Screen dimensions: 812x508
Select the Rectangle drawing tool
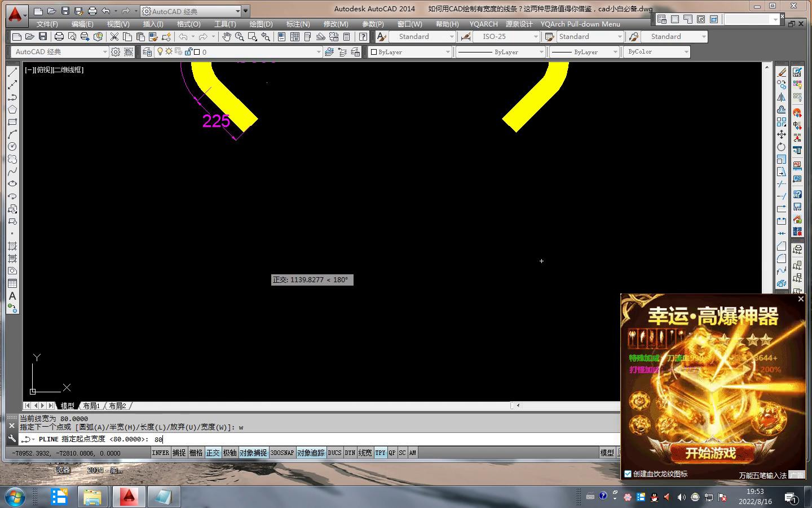pos(12,122)
